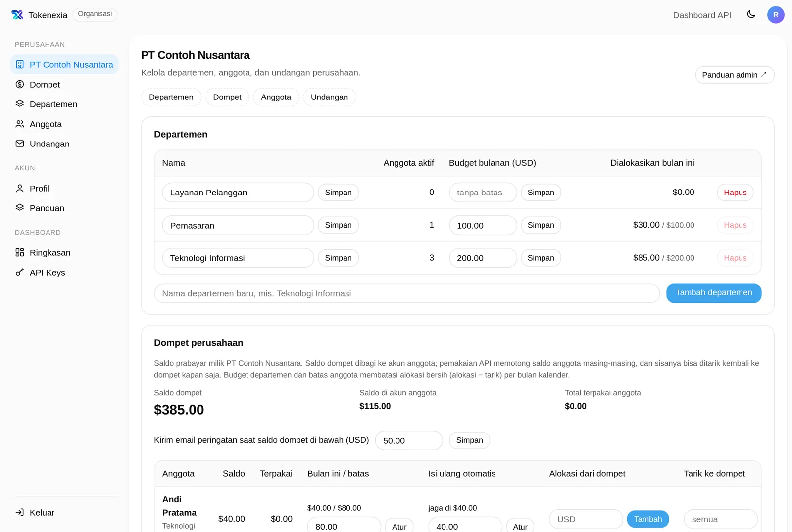This screenshot has width=792, height=532.
Task: Click the Dompet dollar icon in sidebar
Action: (20, 84)
